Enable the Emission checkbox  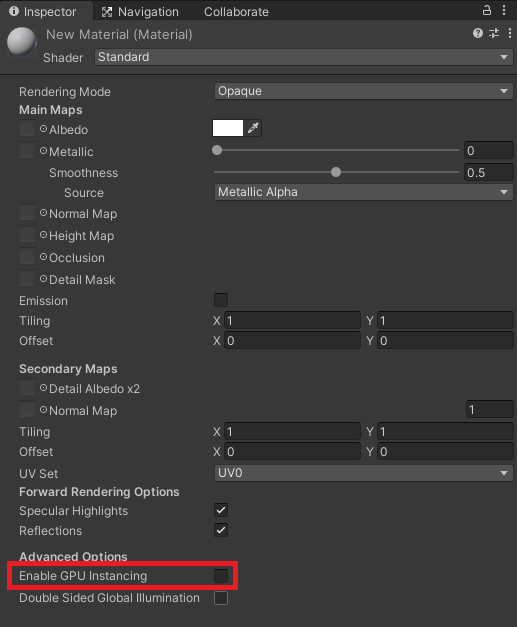pos(221,300)
